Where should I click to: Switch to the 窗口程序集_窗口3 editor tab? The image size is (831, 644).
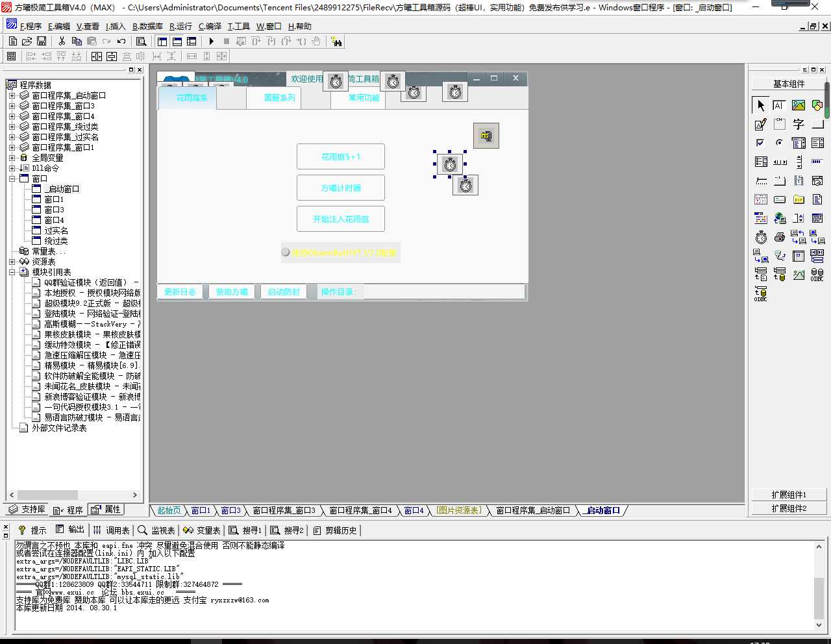[284, 510]
